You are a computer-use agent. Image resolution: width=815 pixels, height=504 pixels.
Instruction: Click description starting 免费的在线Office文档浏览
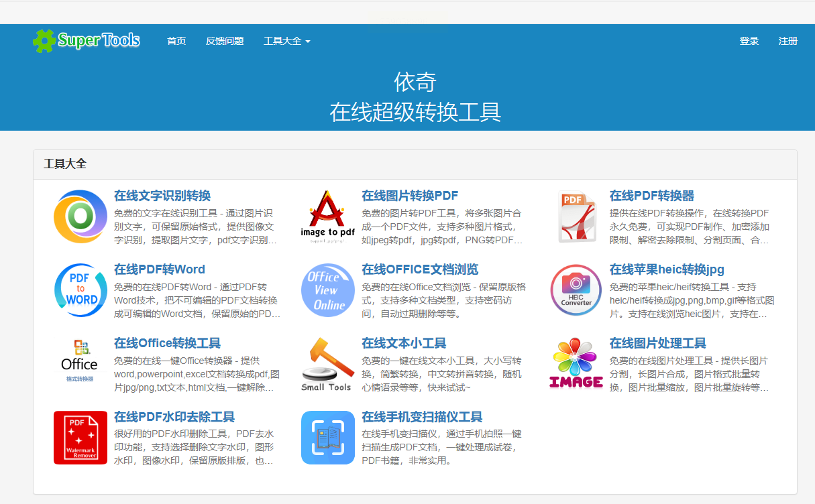tap(444, 300)
